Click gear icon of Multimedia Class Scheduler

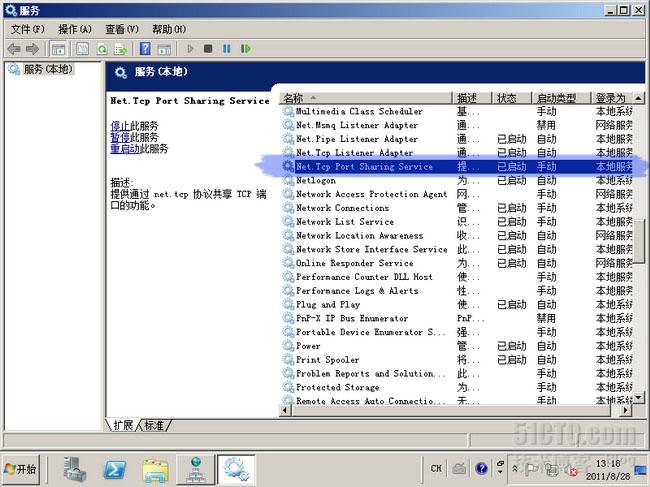click(x=288, y=111)
